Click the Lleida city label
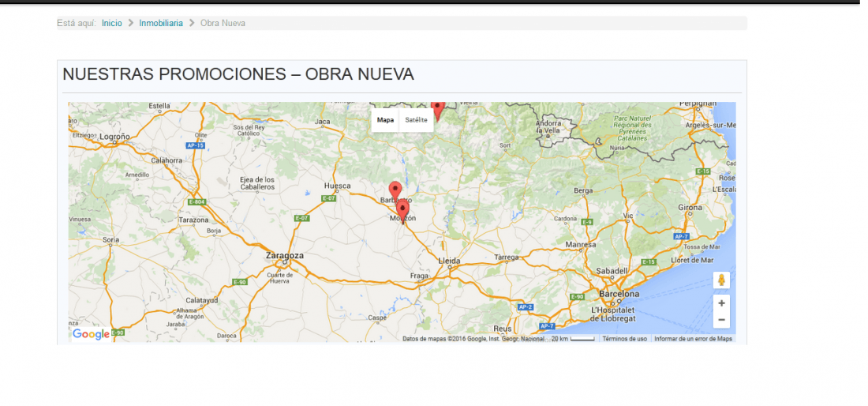The height and width of the screenshot is (406, 868). pos(449,261)
